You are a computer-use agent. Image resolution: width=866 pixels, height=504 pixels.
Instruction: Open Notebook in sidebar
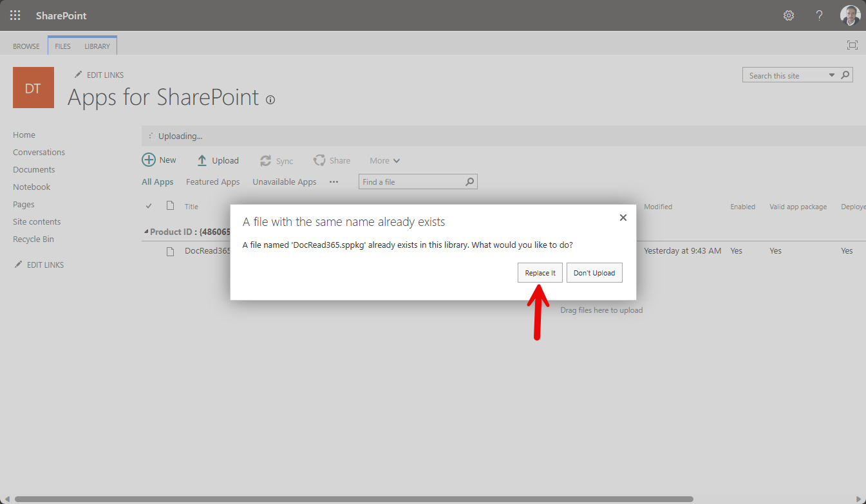32,187
